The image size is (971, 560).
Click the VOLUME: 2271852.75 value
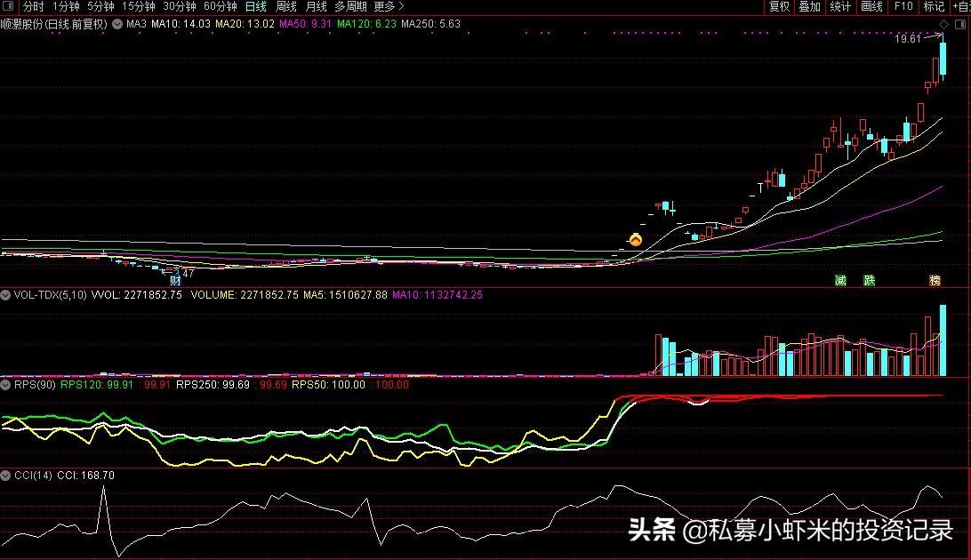pos(245,295)
